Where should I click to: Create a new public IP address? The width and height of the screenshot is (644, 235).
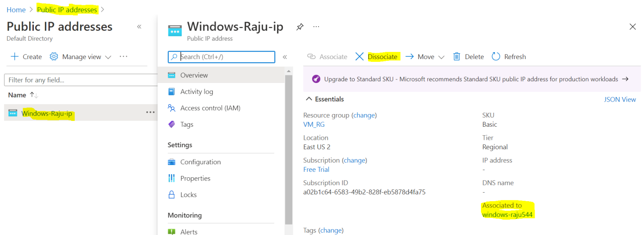pyautogui.click(x=26, y=56)
